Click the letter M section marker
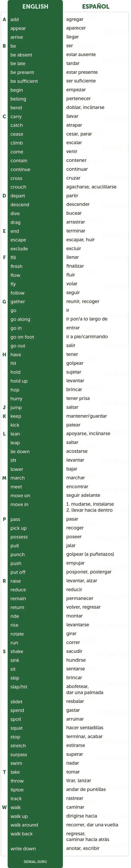 [4, 478]
